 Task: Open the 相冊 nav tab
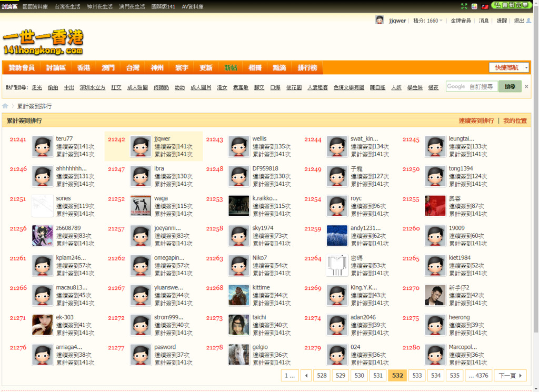coord(255,68)
